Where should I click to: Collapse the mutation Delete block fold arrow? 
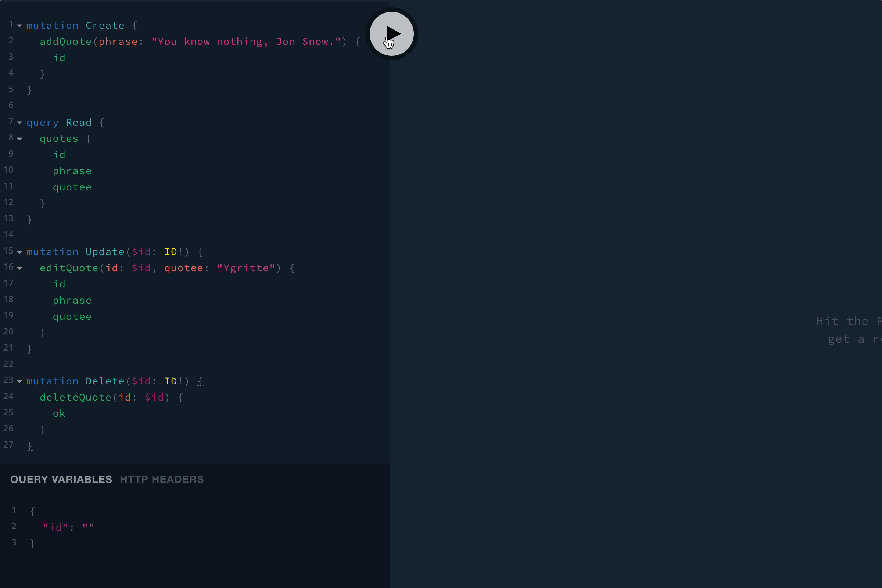click(x=19, y=382)
